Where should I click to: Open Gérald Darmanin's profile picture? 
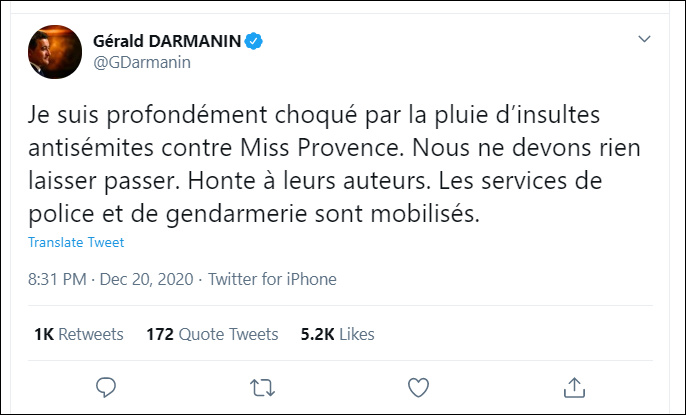[51, 51]
